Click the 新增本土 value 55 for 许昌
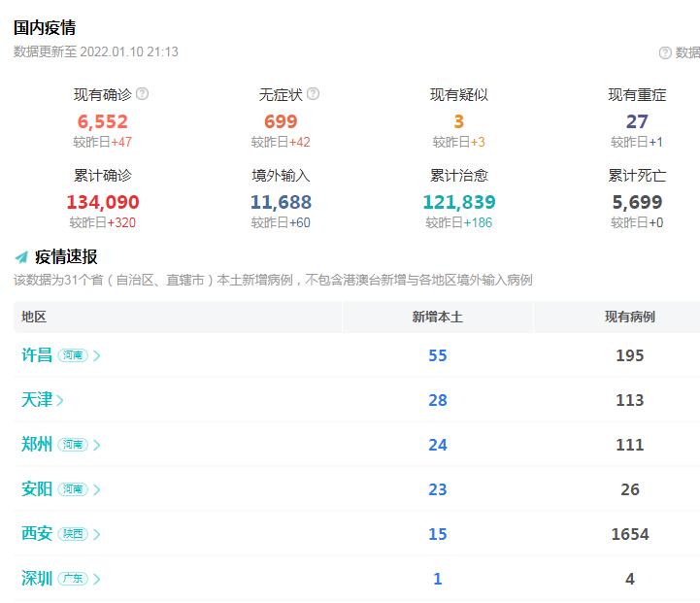Screen dimensions: 700x603 click(x=438, y=355)
